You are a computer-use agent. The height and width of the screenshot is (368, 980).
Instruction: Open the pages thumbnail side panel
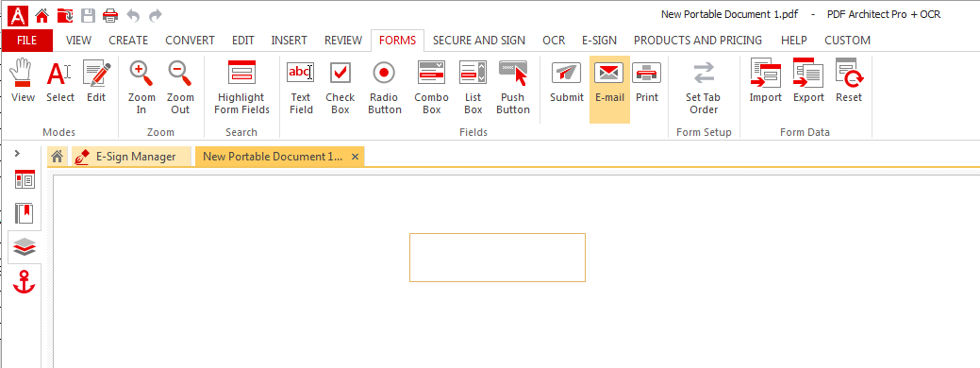pyautogui.click(x=25, y=180)
